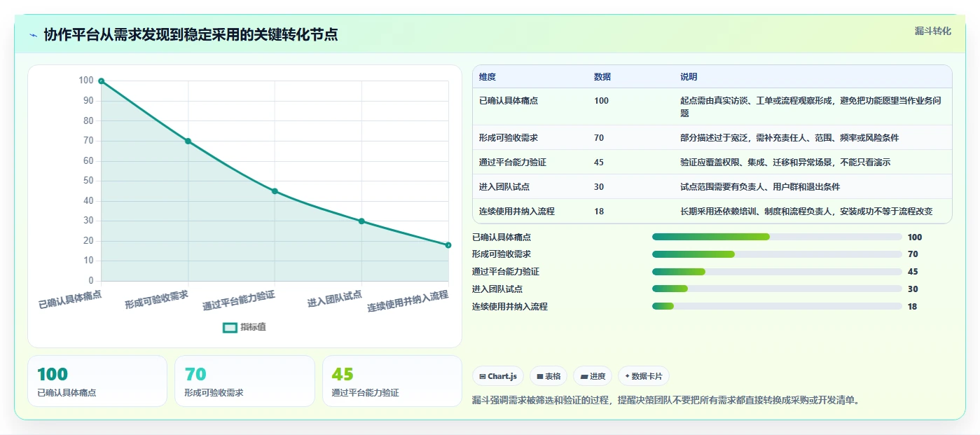Click table value 70 in the 数据 column

[x=599, y=138]
